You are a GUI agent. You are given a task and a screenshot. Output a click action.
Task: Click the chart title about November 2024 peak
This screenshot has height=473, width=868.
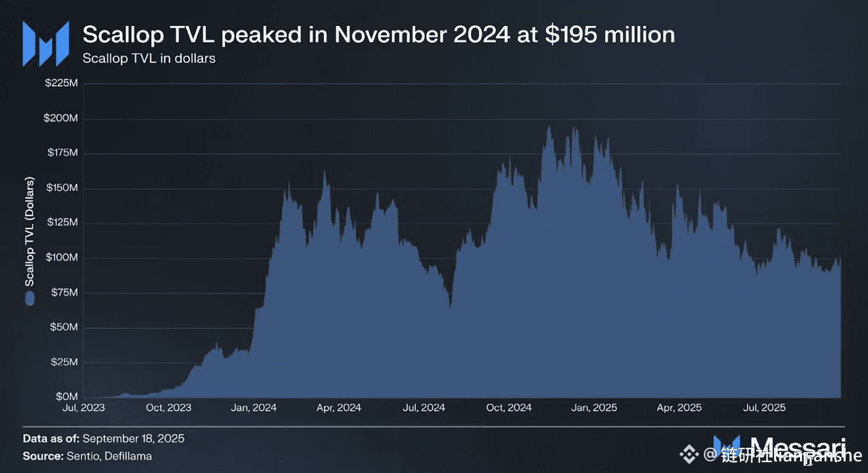click(379, 34)
